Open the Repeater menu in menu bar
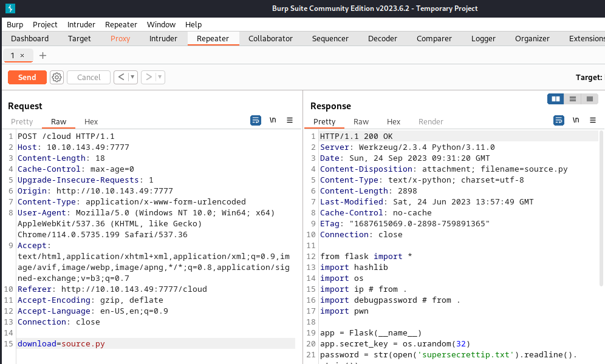This screenshot has width=605, height=364. pos(121,25)
